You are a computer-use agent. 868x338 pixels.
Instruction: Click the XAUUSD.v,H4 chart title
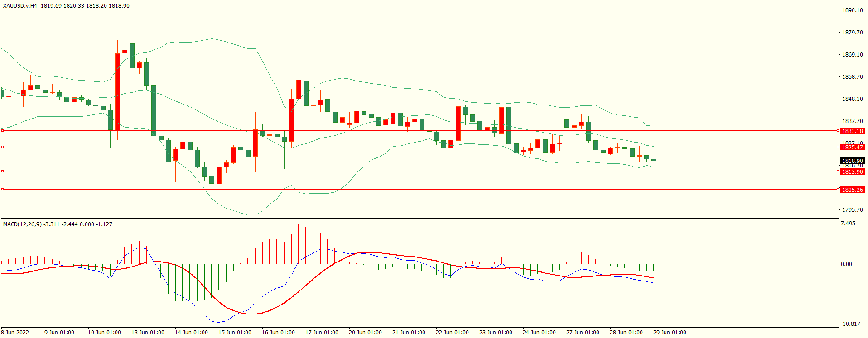pyautogui.click(x=20, y=6)
